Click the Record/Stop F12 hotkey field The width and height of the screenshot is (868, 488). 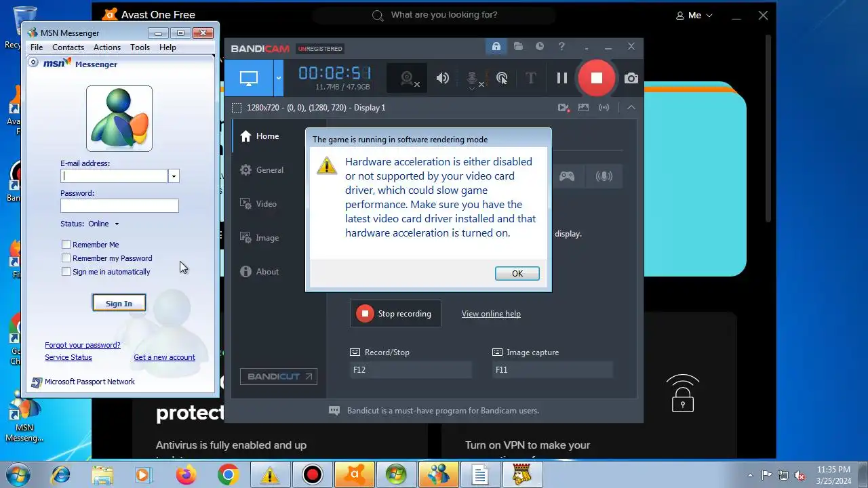coord(410,370)
